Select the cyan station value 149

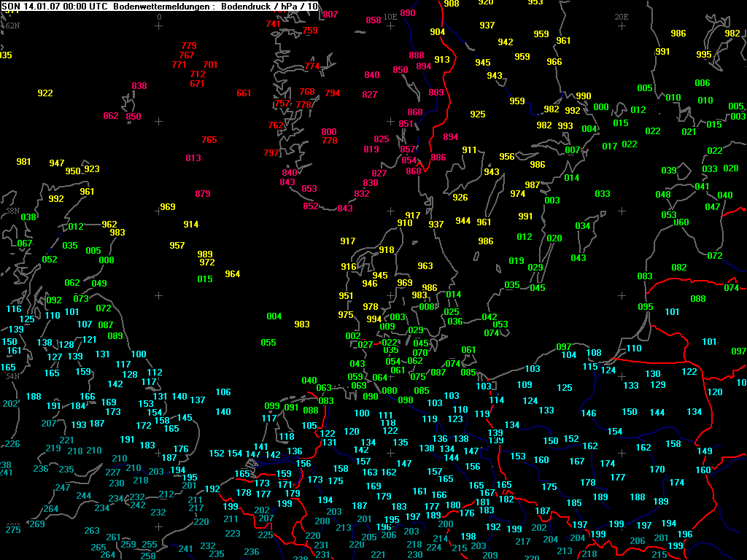click(x=705, y=451)
